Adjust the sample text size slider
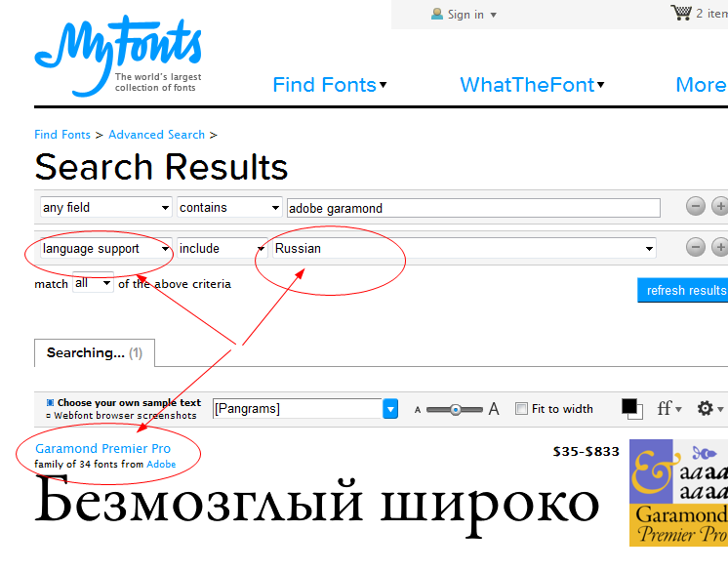The image size is (728, 572). pyautogui.click(x=455, y=410)
